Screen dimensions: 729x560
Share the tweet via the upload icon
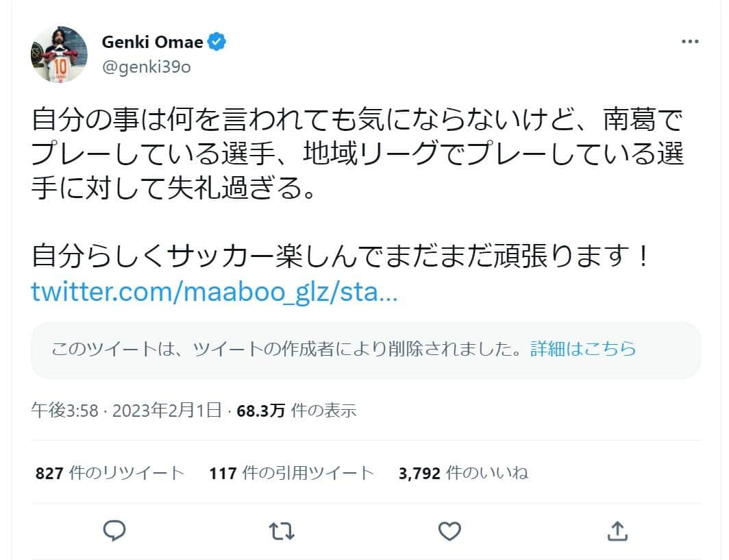(x=618, y=531)
